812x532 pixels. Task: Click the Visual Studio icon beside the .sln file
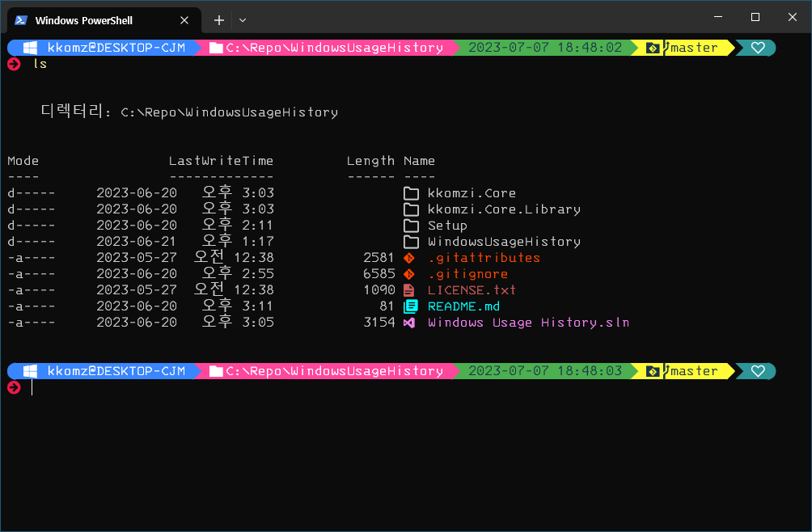pos(409,323)
